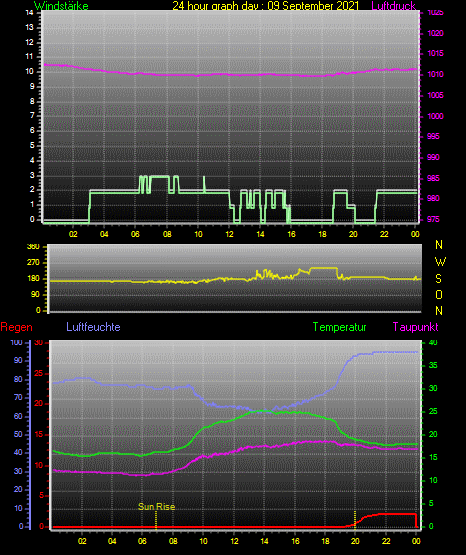Click the O wind direction label
Viewport: 466px width, 555px height.
click(x=439, y=294)
